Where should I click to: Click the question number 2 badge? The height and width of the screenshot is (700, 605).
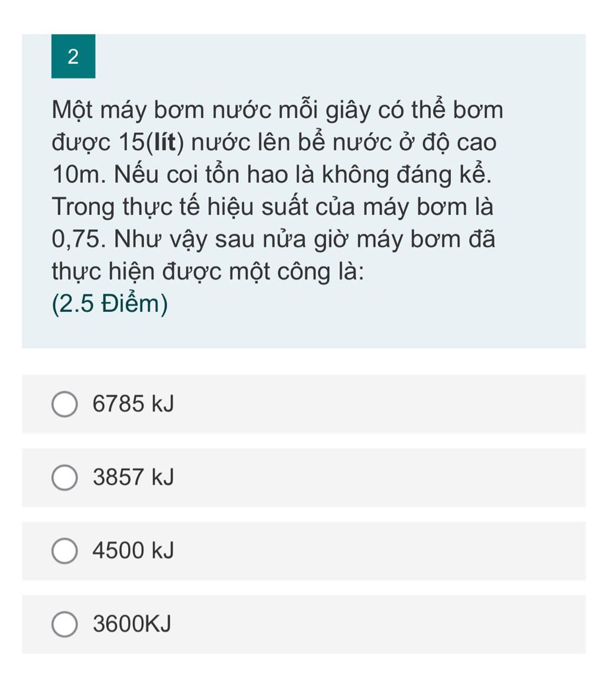(x=73, y=57)
